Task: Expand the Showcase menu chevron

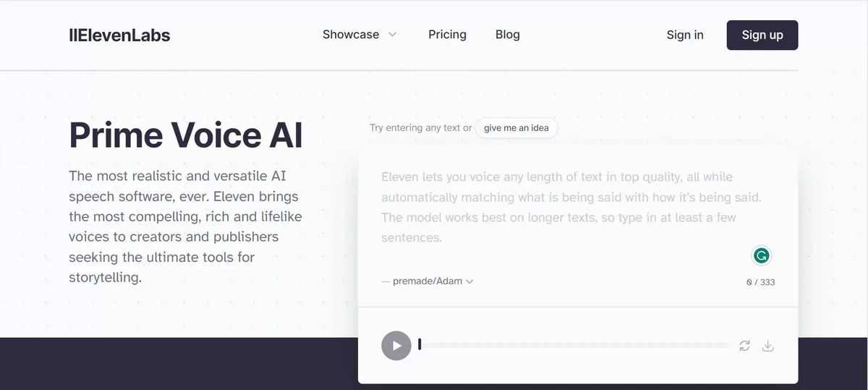Action: click(x=393, y=35)
